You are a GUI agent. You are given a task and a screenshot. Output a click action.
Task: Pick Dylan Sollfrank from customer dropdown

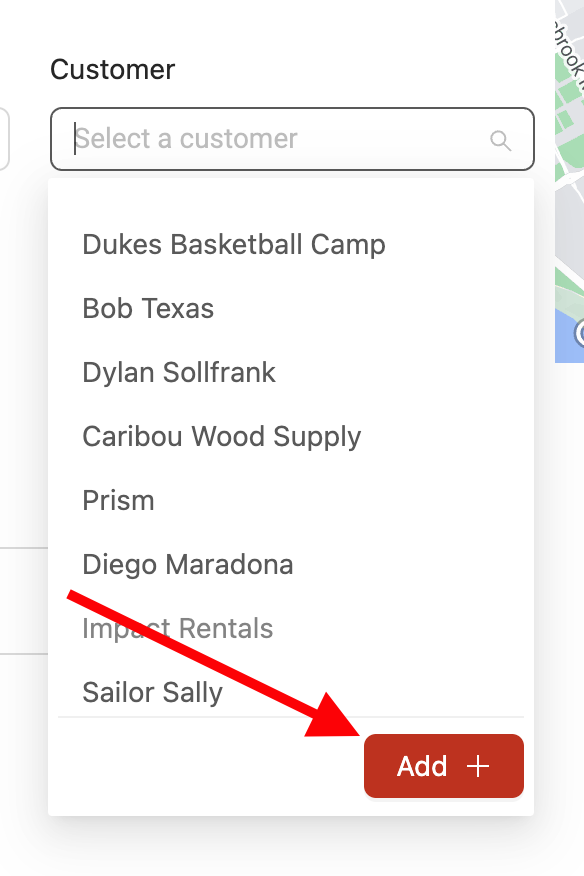coord(179,373)
